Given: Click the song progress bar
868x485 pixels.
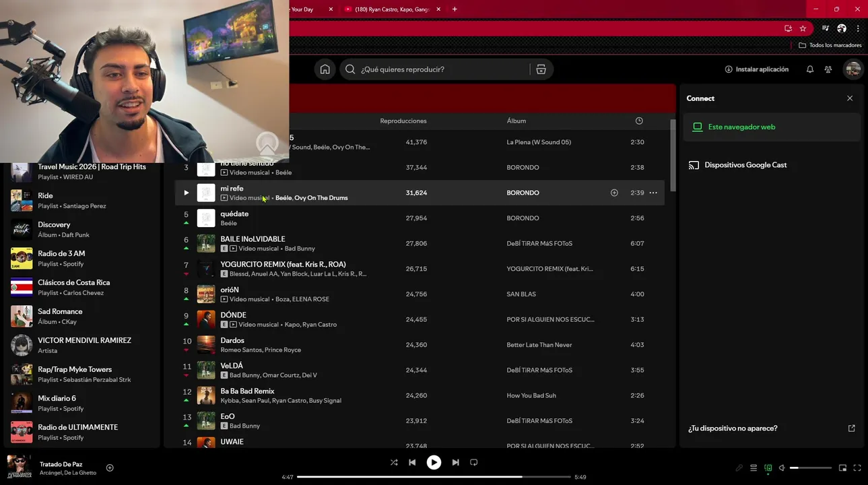Looking at the screenshot, I should pos(434,477).
